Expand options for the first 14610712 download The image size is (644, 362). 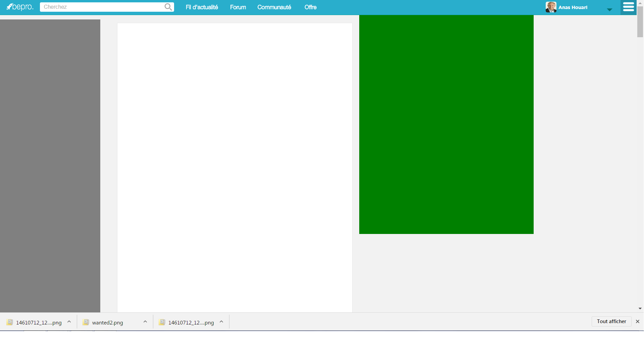coord(69,321)
